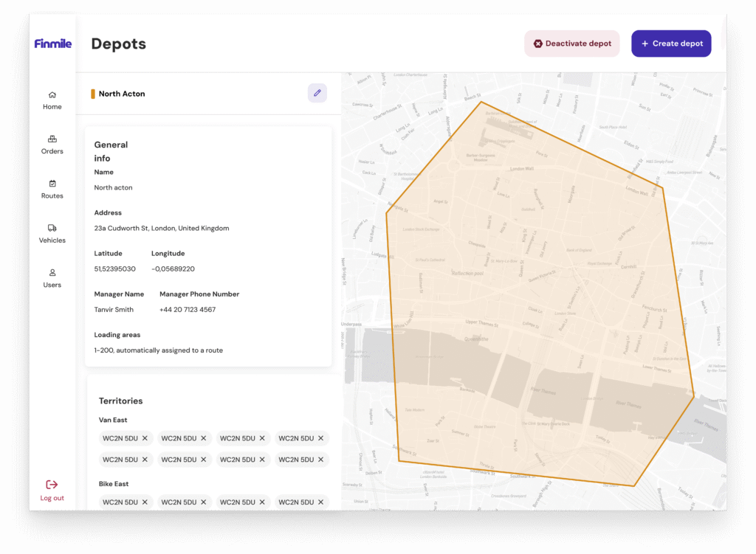Click the Latitude value 51,52395030
This screenshot has width=756, height=554.
coord(114,269)
